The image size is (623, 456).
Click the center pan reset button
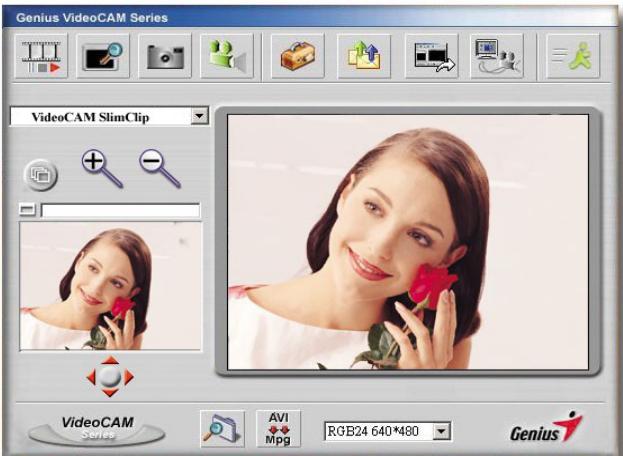(x=110, y=377)
